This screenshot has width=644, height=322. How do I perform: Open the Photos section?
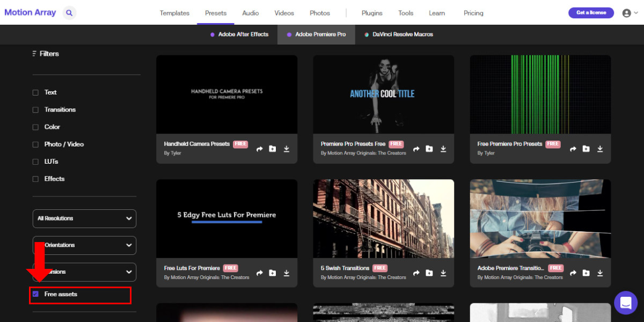320,13
